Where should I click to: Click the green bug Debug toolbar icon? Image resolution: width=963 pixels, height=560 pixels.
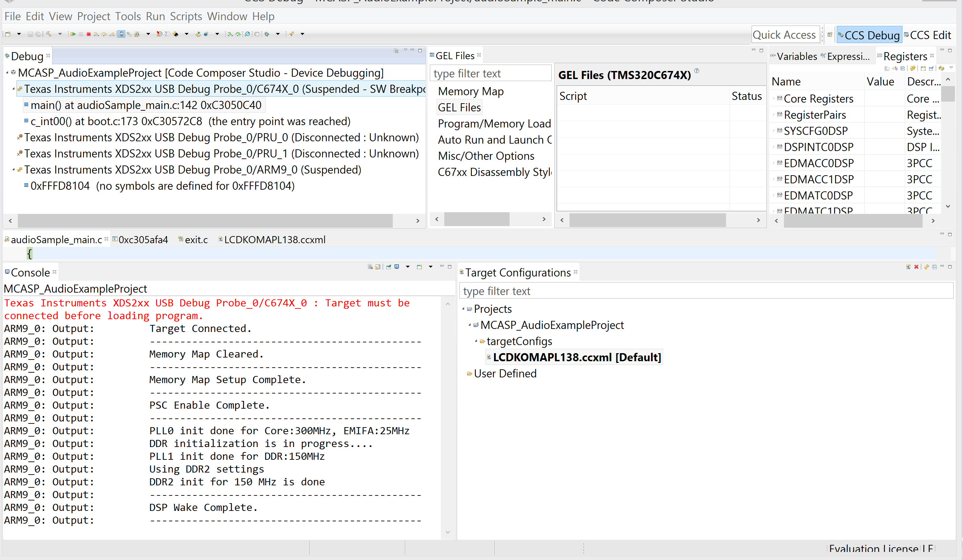(x=267, y=34)
